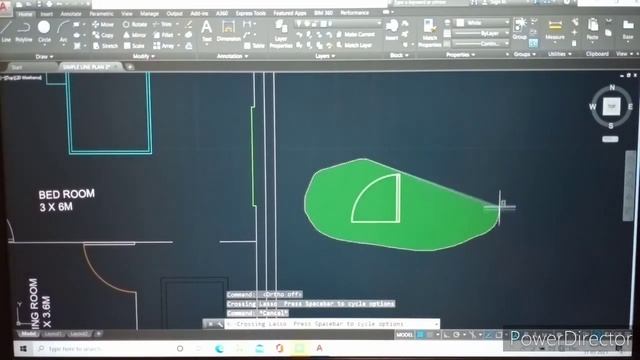Screen dimensions: 640x360
Task: Click Match Properties tool
Action: (430, 33)
